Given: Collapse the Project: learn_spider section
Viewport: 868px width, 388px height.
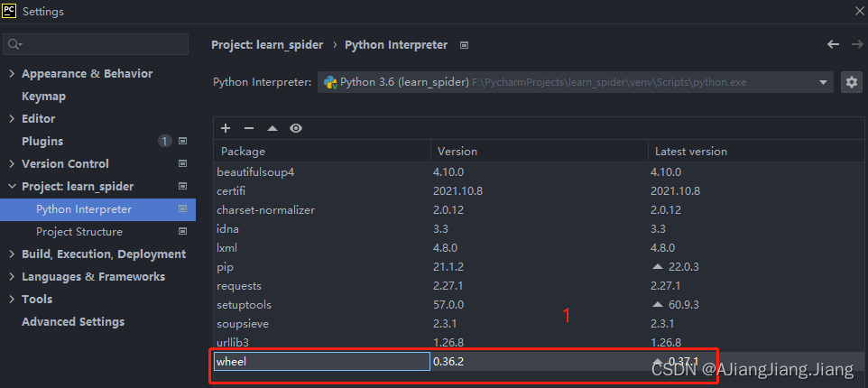Looking at the screenshot, I should click(11, 187).
